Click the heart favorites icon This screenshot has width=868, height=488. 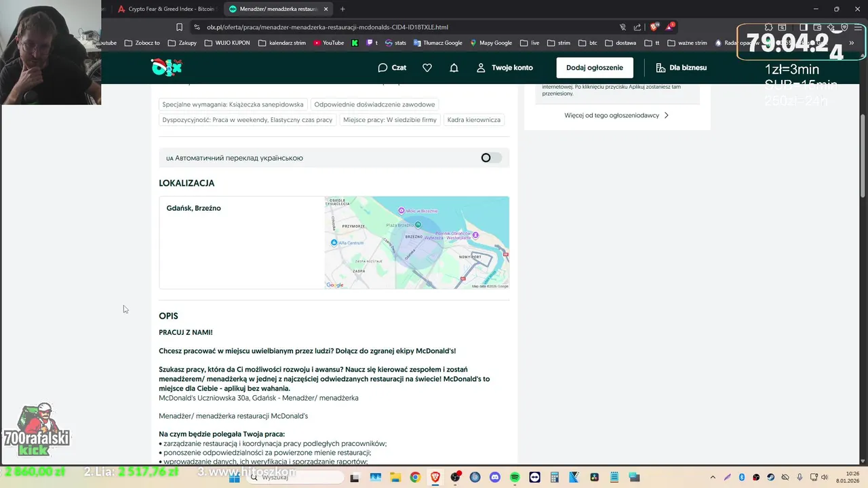(x=427, y=68)
